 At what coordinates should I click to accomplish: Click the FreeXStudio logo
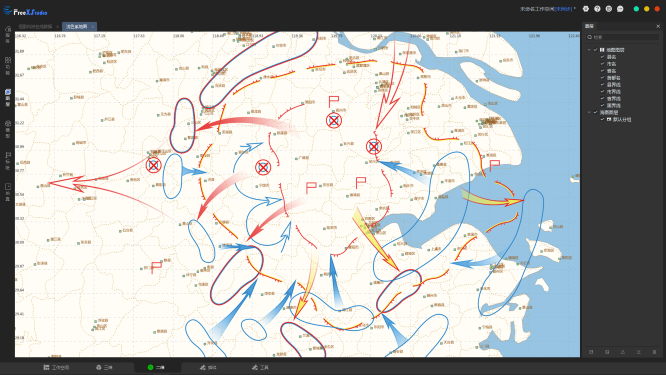tap(25, 11)
